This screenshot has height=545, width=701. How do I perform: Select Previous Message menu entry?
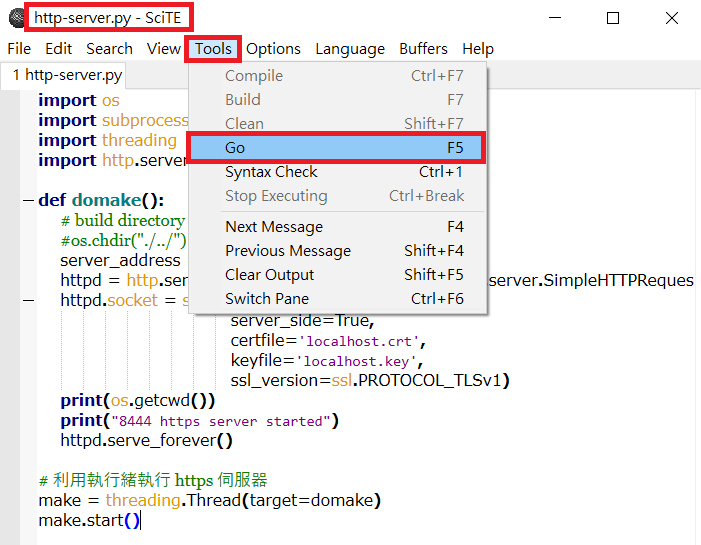click(336, 251)
